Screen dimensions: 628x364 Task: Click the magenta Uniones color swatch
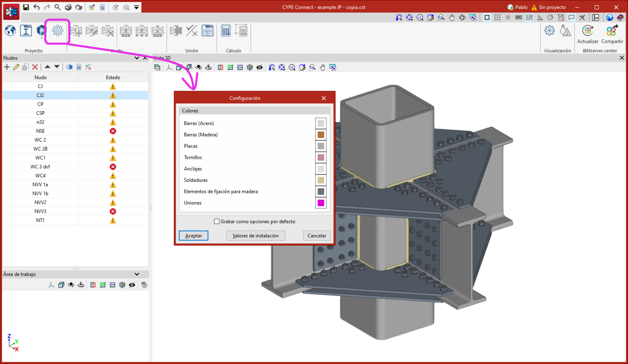[321, 203]
